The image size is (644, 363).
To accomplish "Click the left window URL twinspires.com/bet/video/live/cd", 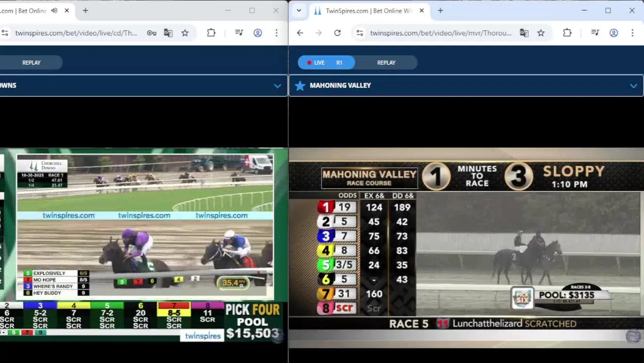I will [76, 33].
